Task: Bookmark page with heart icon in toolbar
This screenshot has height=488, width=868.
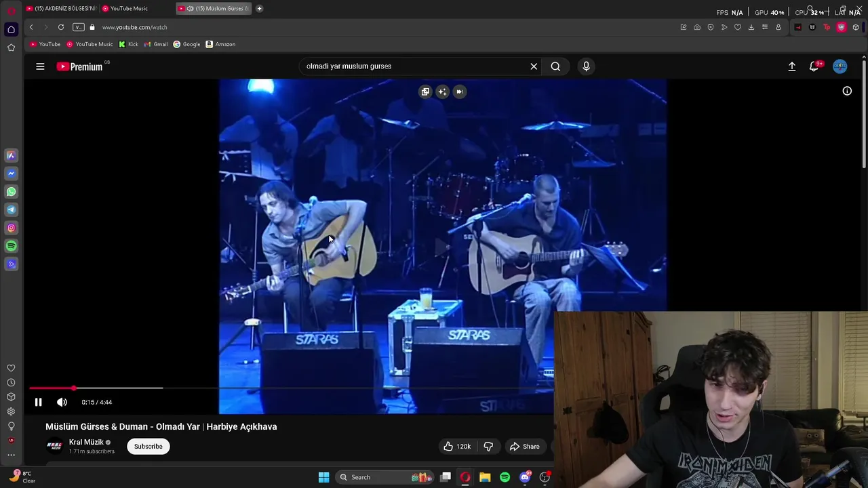Action: click(738, 27)
